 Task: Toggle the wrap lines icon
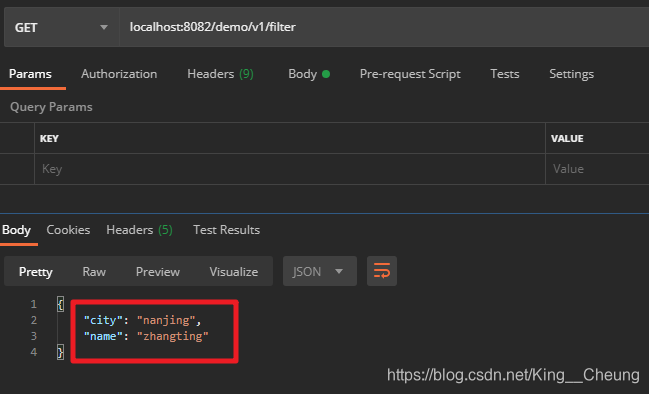(x=382, y=271)
